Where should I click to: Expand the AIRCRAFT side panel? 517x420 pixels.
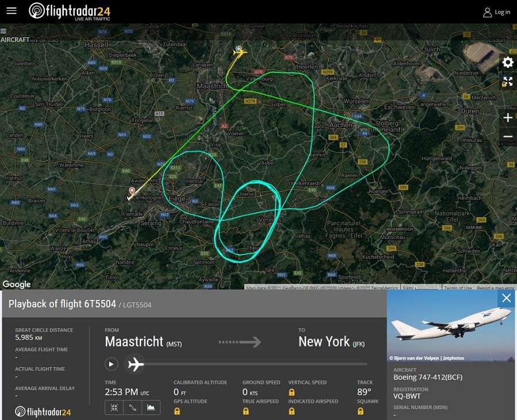(3, 32)
